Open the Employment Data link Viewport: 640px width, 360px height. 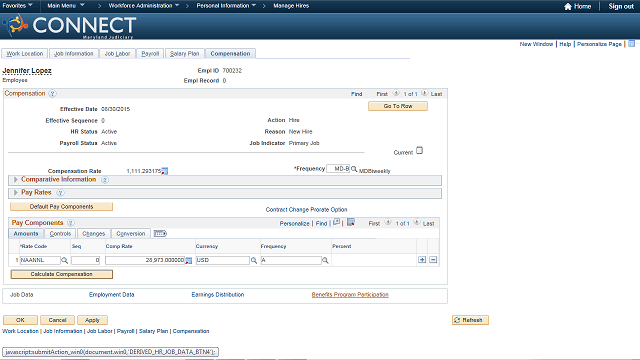click(111, 294)
